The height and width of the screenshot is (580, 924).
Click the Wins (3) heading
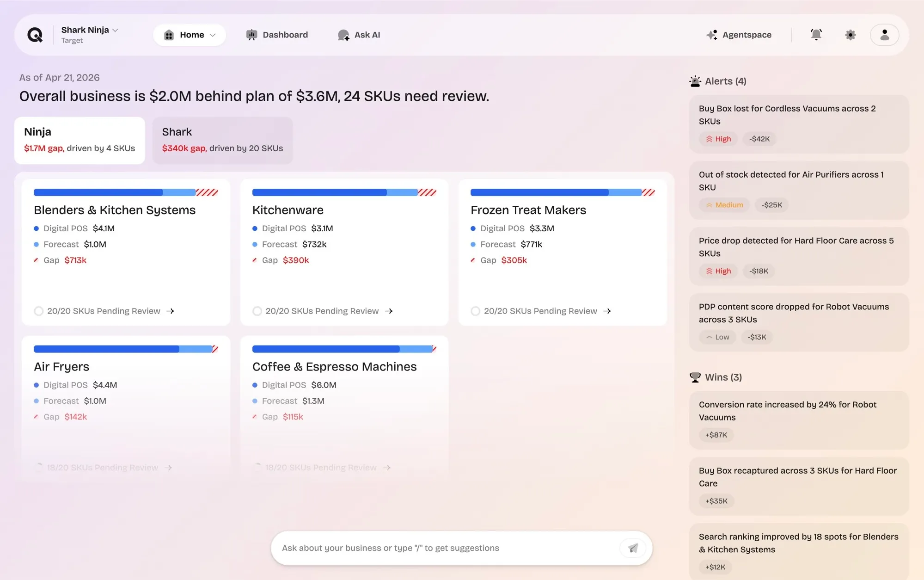723,377
